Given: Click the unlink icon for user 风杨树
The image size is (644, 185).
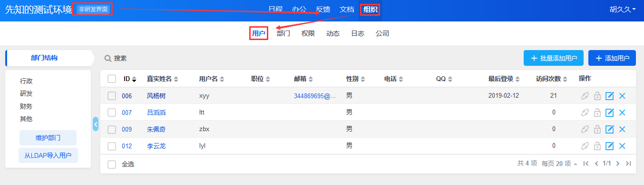Looking at the screenshot, I should click(x=585, y=96).
